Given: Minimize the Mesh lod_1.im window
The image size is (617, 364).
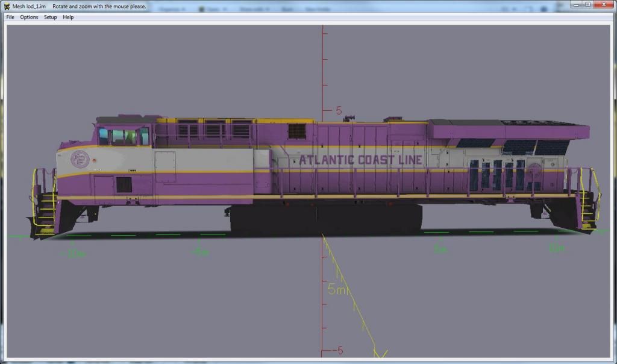Looking at the screenshot, I should [576, 5].
